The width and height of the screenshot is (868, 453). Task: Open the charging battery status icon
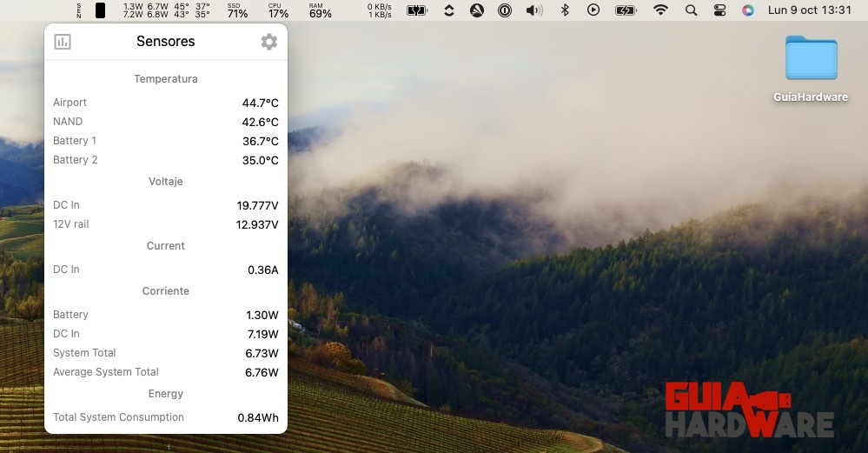[626, 10]
